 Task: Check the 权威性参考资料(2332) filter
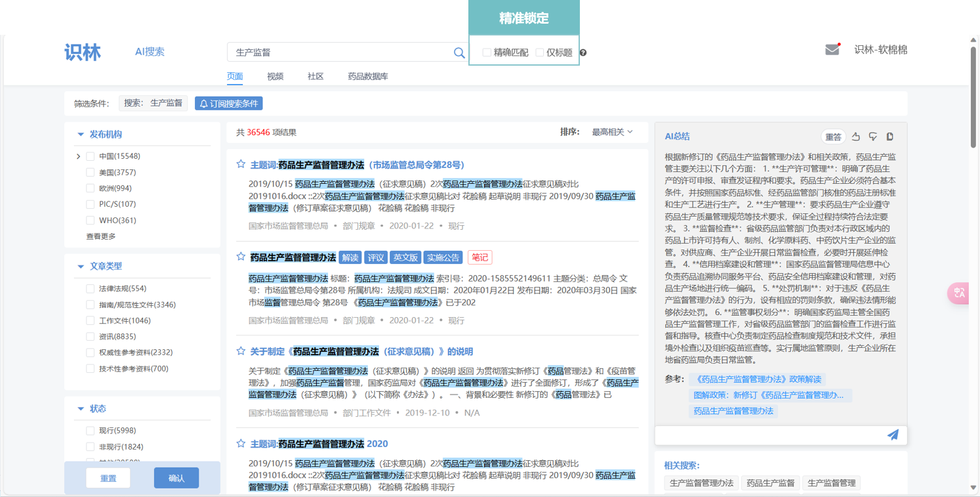pos(91,353)
